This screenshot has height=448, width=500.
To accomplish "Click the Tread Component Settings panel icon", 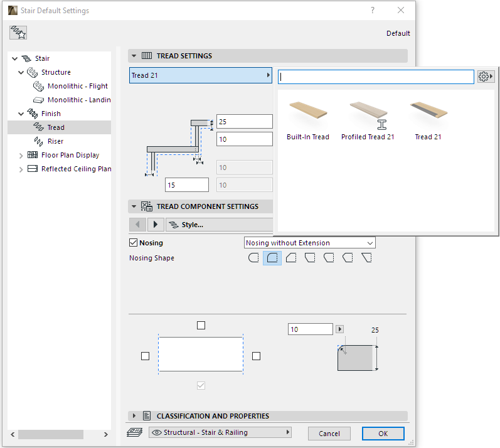I will point(147,206).
